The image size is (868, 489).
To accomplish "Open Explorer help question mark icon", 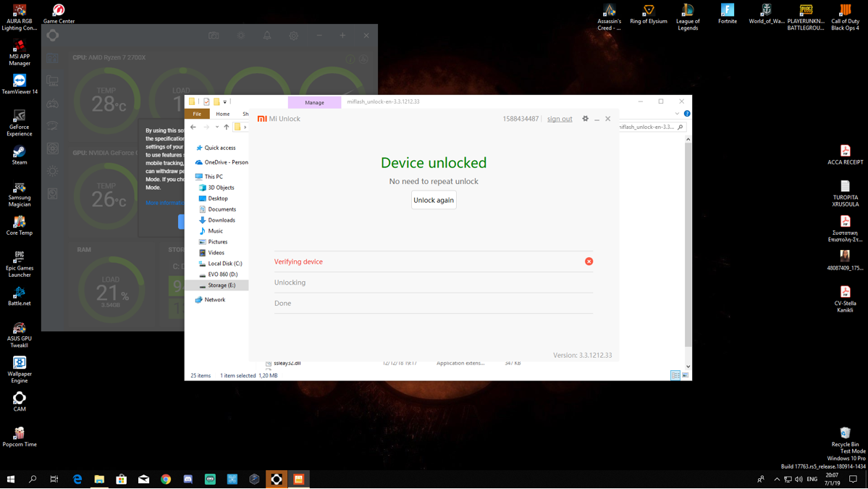I will (687, 114).
